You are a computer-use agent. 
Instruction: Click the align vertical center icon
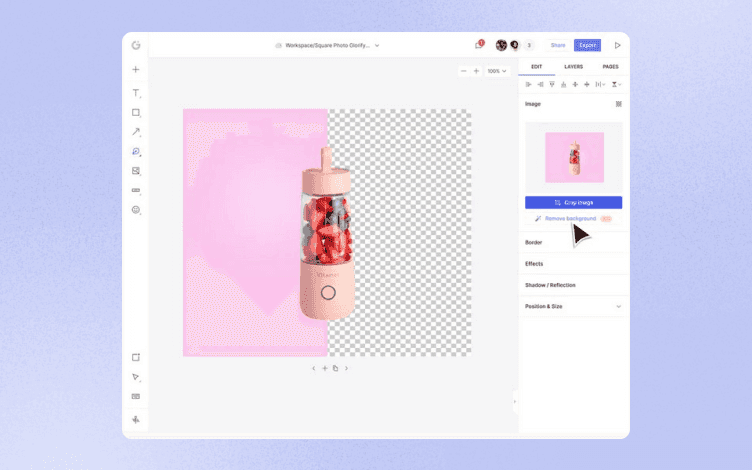[587, 84]
